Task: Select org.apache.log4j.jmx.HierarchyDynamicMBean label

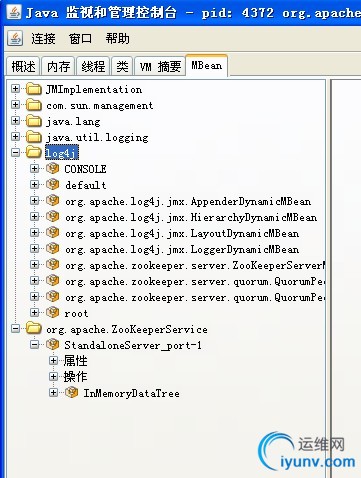Action: (x=191, y=217)
